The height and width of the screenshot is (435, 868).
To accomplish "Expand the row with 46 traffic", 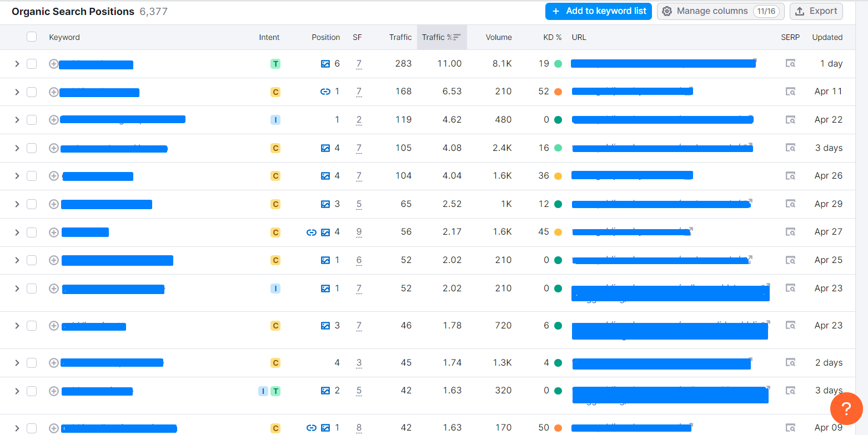I will point(17,326).
